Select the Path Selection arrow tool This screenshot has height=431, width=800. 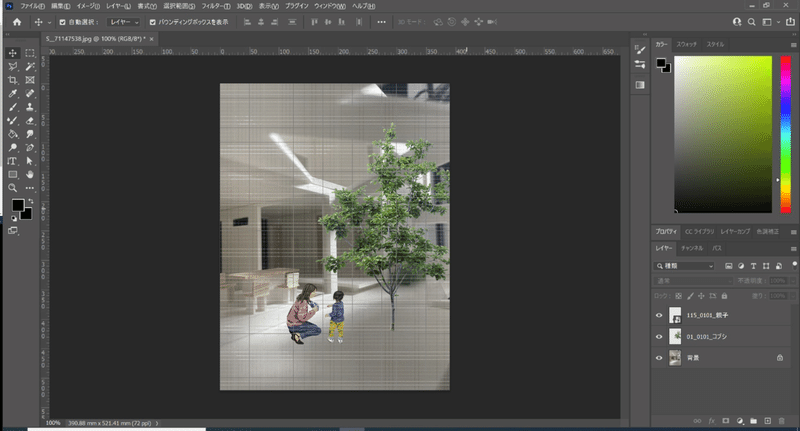pyautogui.click(x=30, y=161)
